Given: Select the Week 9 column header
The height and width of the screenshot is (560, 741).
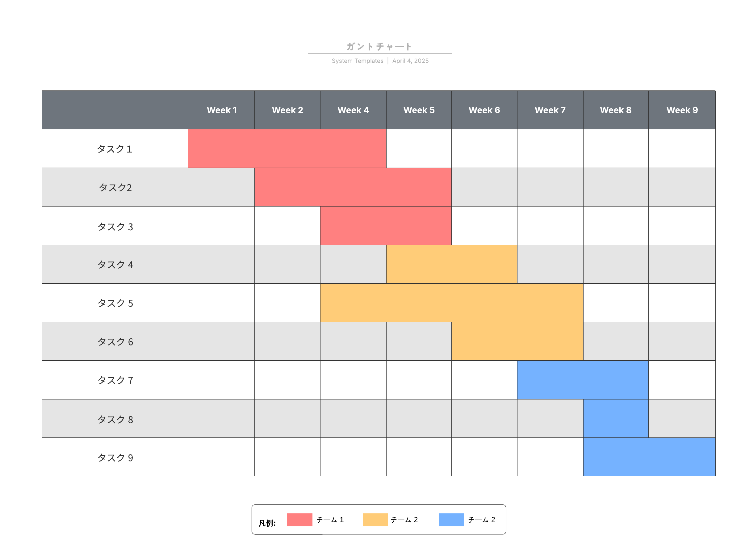Looking at the screenshot, I should (x=682, y=110).
